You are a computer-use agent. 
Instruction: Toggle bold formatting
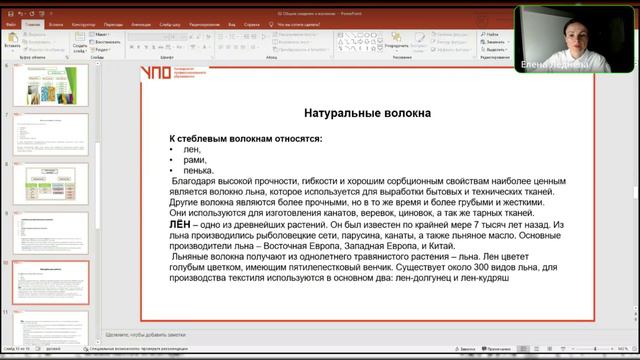(131, 47)
